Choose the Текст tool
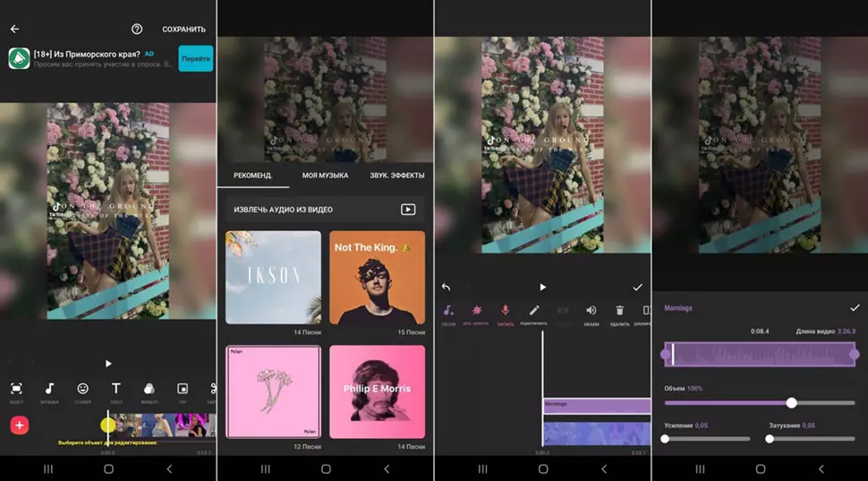This screenshot has height=481, width=868. [116, 389]
